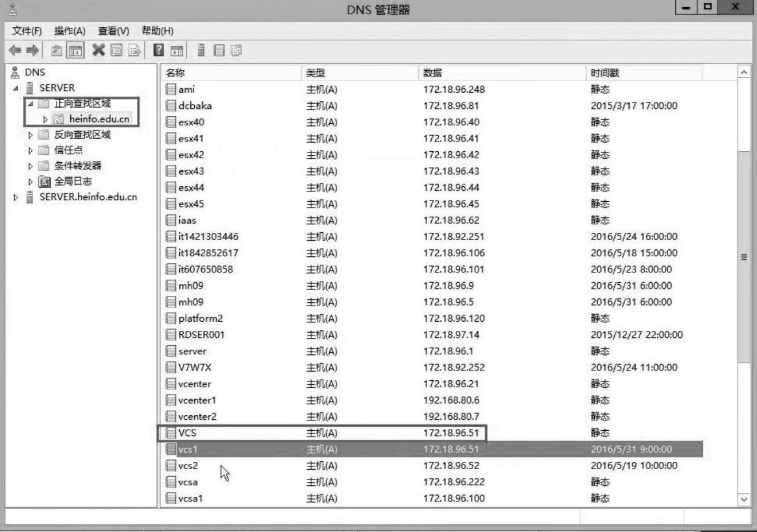Image resolution: width=757 pixels, height=532 pixels.
Task: Select the vcsa record name
Action: [188, 482]
